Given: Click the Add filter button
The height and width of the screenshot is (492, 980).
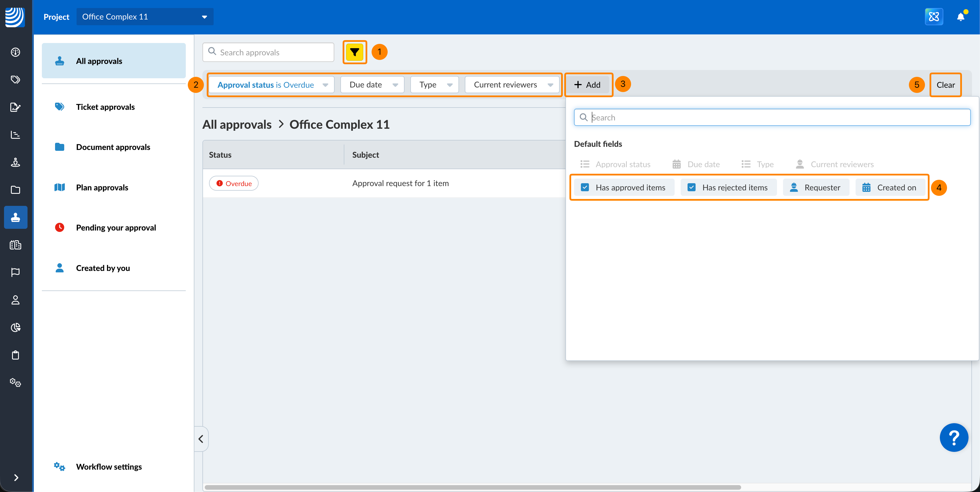Looking at the screenshot, I should 588,85.
